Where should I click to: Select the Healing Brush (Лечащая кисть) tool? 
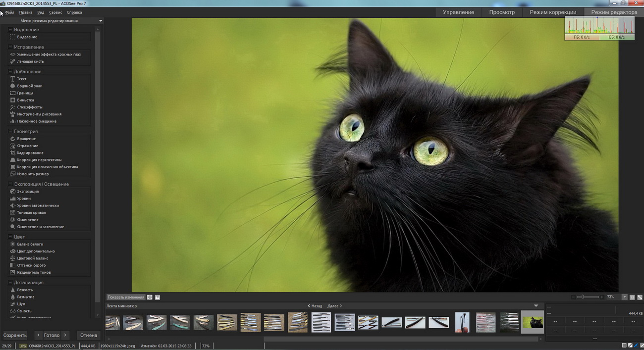click(x=30, y=61)
